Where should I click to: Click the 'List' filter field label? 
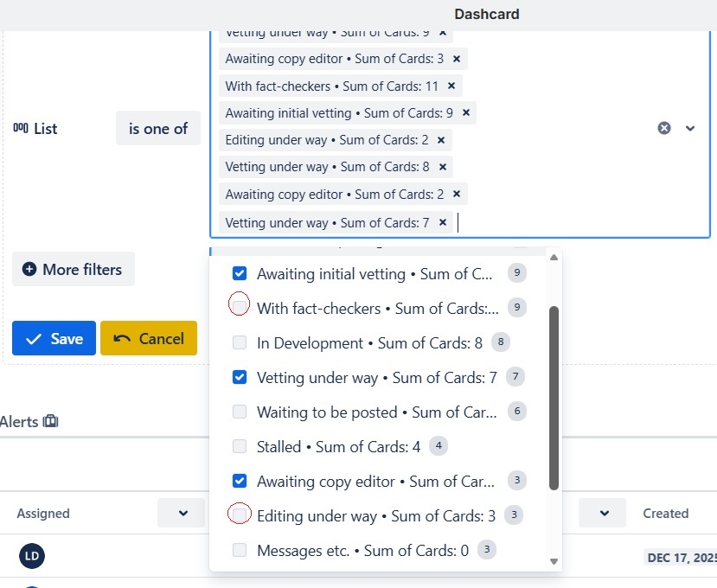pyautogui.click(x=46, y=129)
